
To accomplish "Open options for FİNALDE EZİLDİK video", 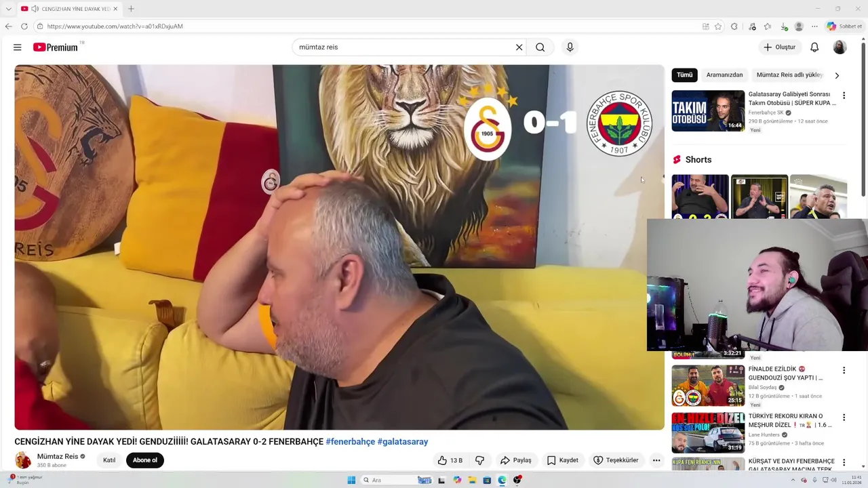I will (844, 370).
